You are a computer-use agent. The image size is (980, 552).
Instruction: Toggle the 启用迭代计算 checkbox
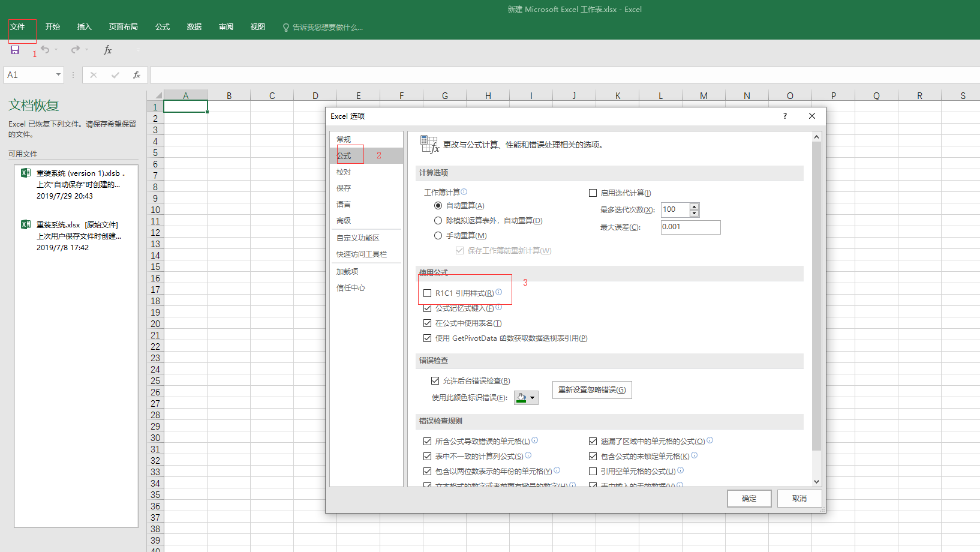point(593,193)
